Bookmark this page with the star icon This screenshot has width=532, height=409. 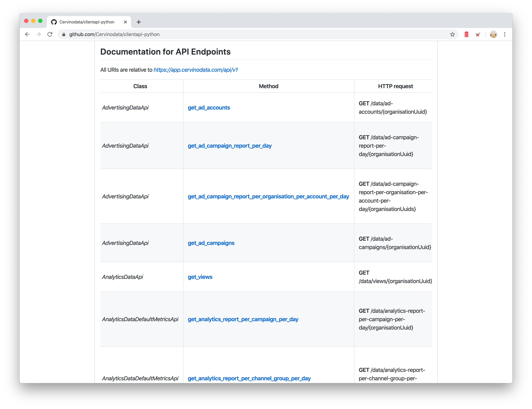coord(452,34)
